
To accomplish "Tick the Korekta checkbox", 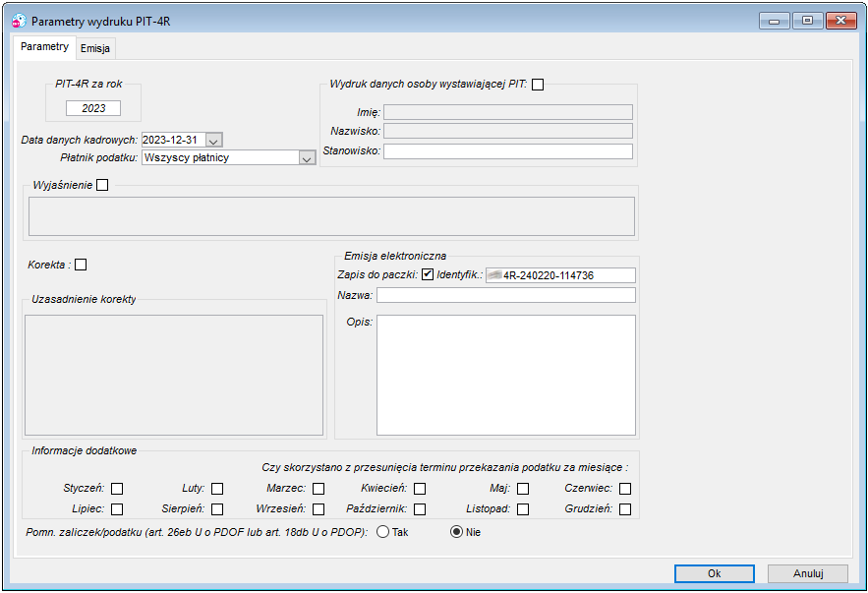I will coord(81,265).
